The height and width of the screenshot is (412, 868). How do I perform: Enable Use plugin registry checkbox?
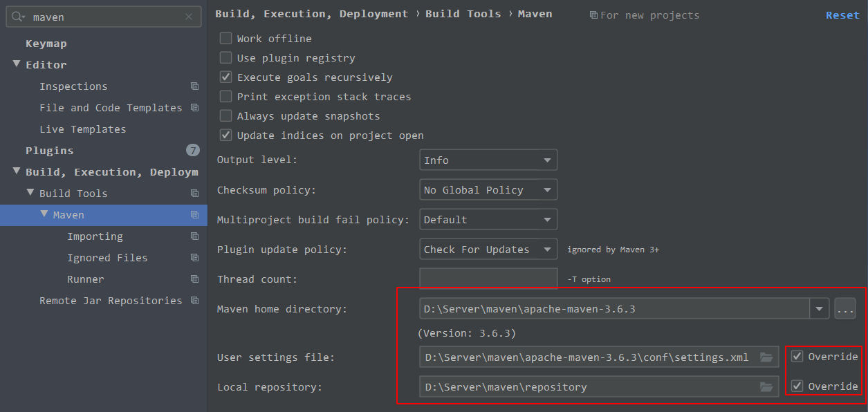[225, 58]
